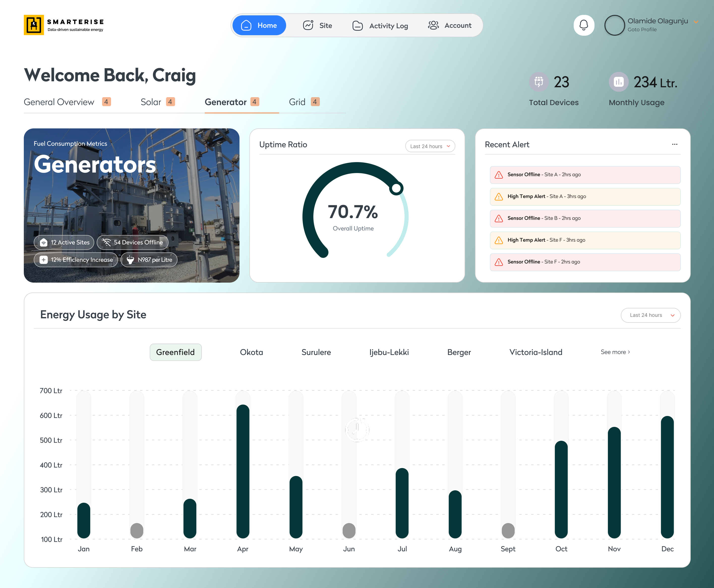This screenshot has height=588, width=714.
Task: Select the Okota site
Action: coord(251,352)
